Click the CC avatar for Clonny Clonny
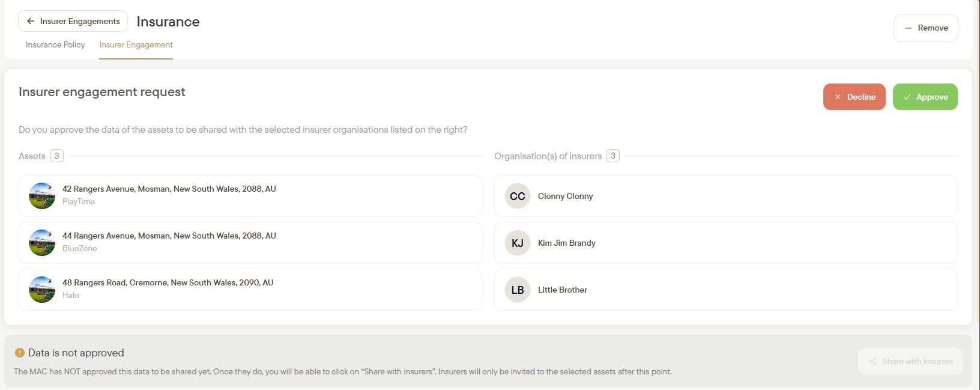The image size is (980, 390). click(x=518, y=196)
